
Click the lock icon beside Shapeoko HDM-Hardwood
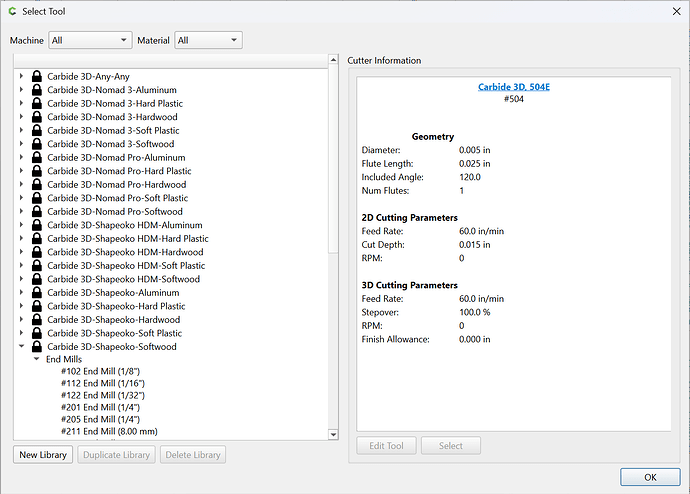[37, 252]
